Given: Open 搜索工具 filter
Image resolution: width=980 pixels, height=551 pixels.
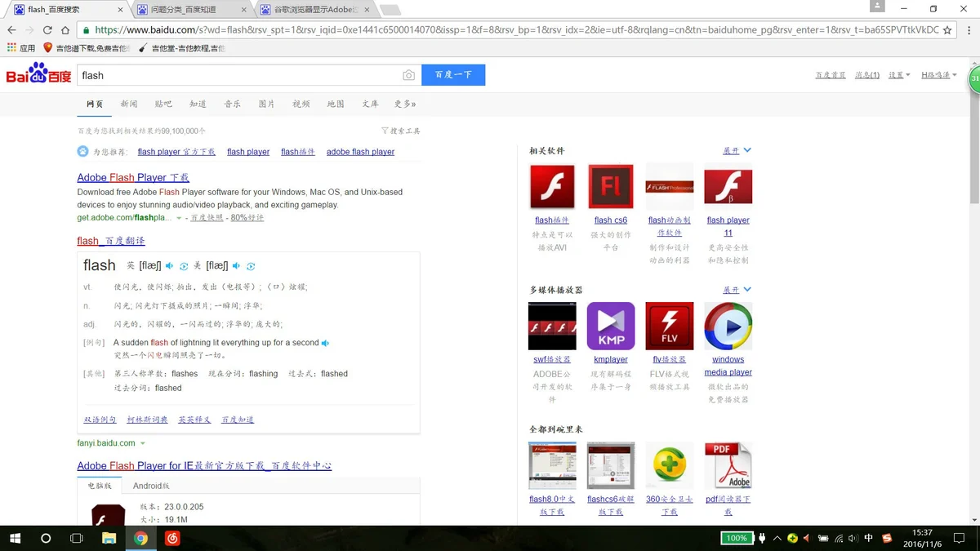Looking at the screenshot, I should click(x=400, y=131).
